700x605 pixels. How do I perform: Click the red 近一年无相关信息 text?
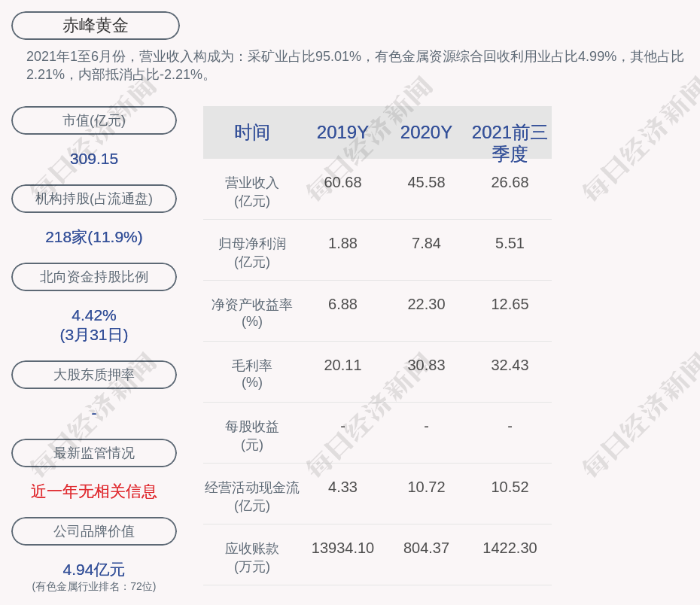pyautogui.click(x=94, y=491)
